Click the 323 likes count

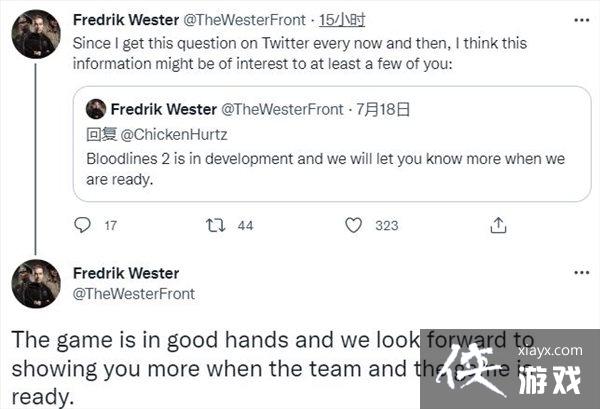[386, 226]
